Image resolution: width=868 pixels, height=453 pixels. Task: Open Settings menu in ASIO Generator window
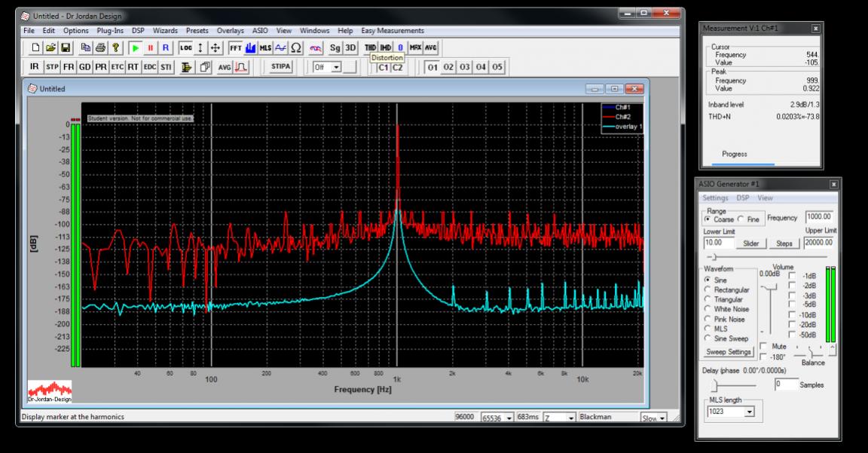(715, 197)
